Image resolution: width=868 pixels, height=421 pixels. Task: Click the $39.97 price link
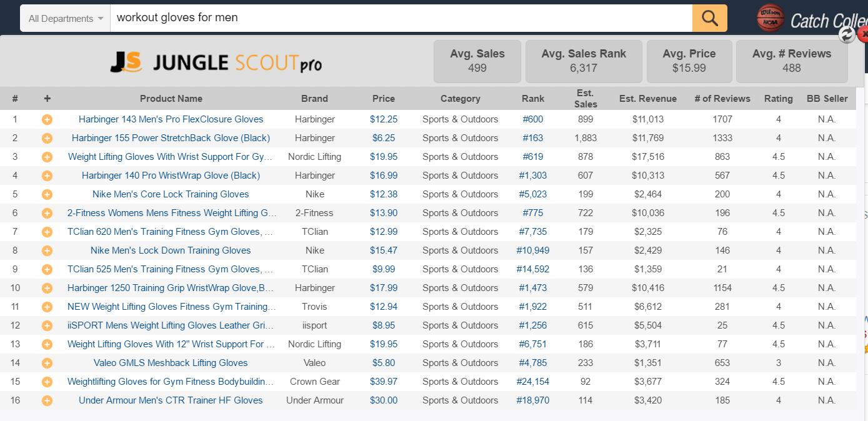(384, 382)
